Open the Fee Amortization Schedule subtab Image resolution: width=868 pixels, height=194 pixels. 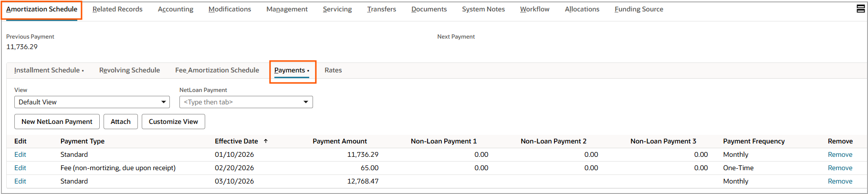click(x=217, y=70)
